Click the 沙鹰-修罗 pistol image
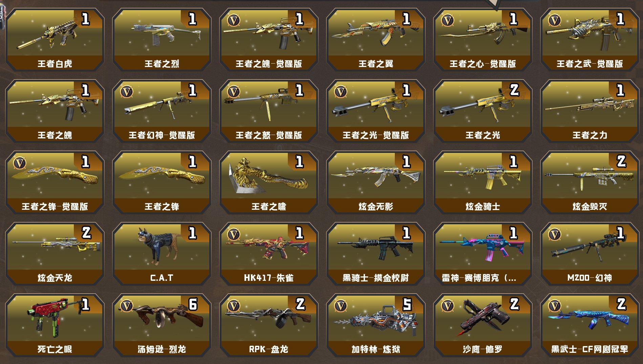643x364 pixels. click(x=483, y=318)
